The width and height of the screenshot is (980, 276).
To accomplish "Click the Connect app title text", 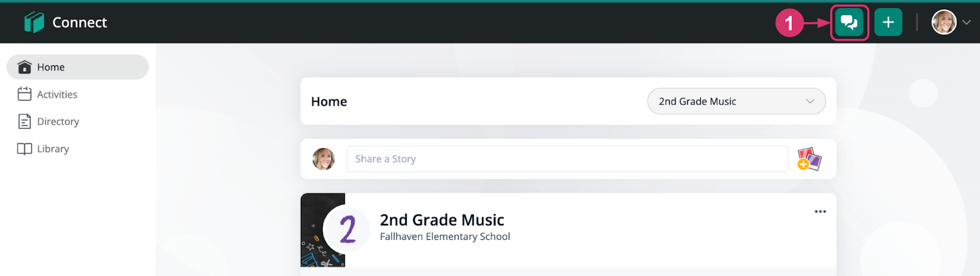I will point(80,23).
